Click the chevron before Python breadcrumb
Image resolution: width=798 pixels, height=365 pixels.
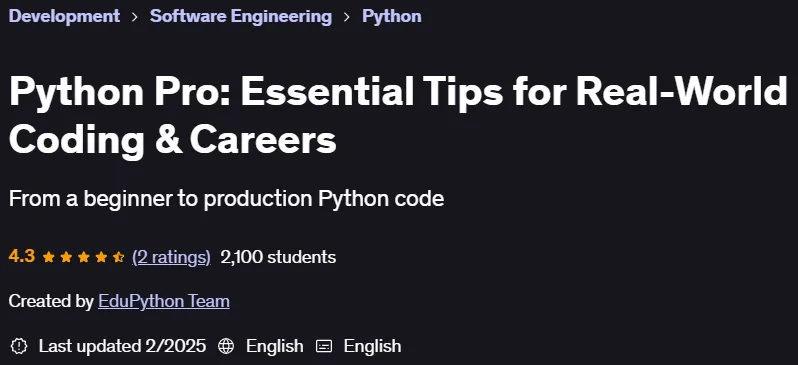(x=347, y=17)
